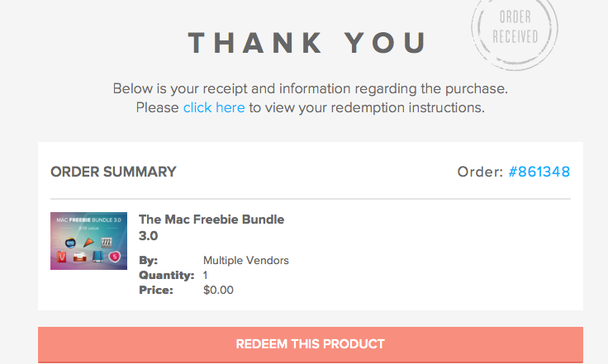Click the pink round S icon in bundle image
The height and width of the screenshot is (364, 608).
(115, 258)
